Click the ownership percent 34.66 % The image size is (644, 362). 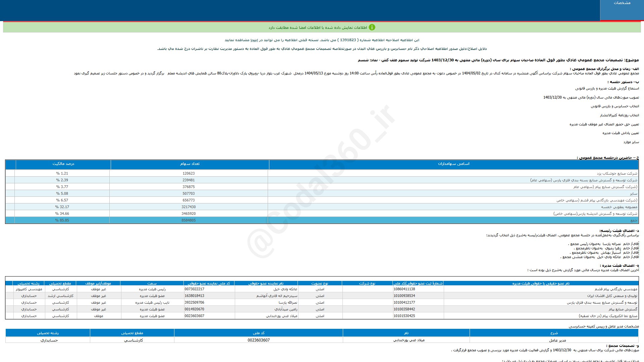pos(62,214)
